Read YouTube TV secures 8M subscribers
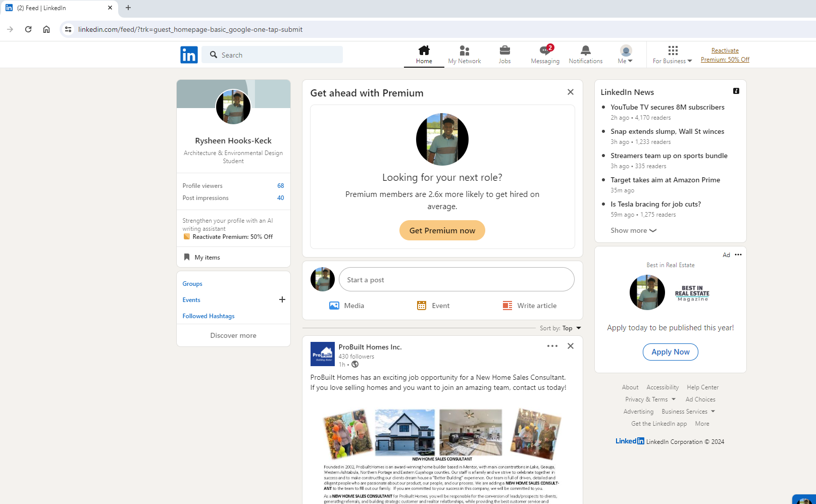 click(668, 107)
